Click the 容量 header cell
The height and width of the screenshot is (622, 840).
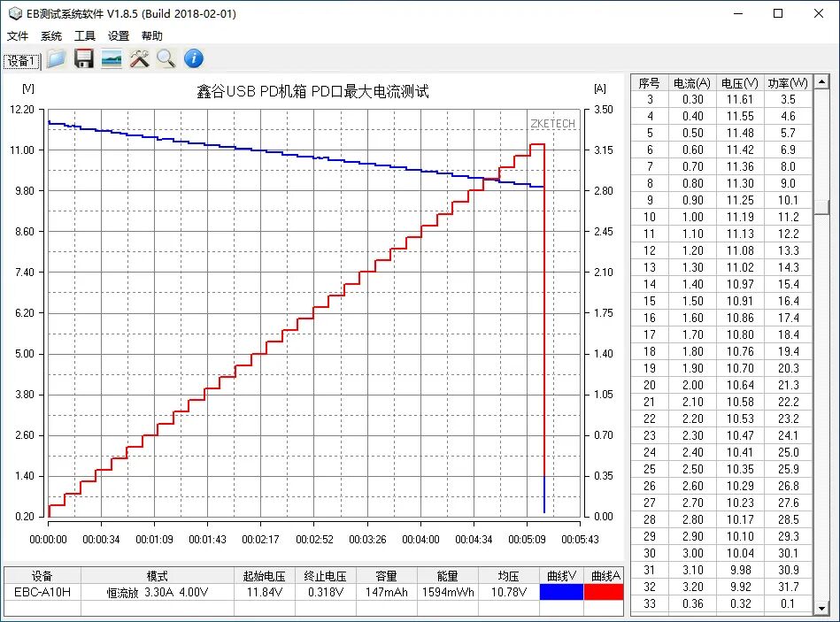[x=386, y=576]
